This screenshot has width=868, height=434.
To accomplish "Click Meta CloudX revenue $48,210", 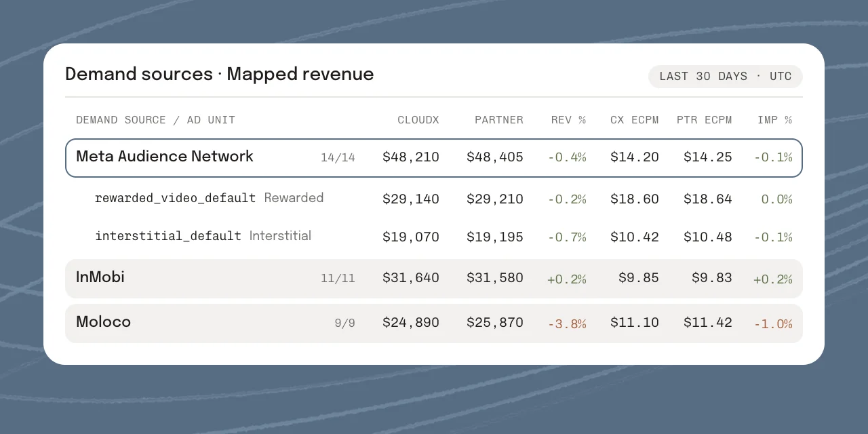I will pyautogui.click(x=411, y=157).
